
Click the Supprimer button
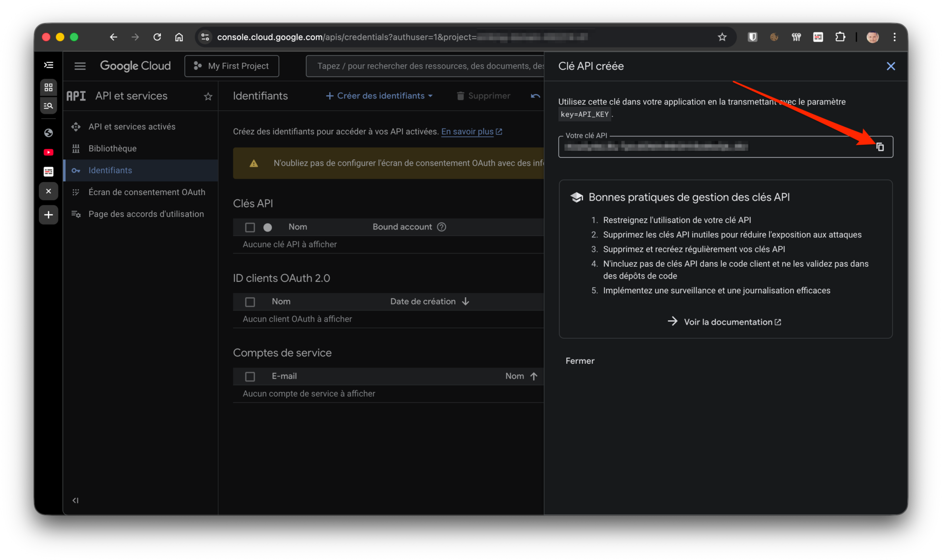(483, 96)
